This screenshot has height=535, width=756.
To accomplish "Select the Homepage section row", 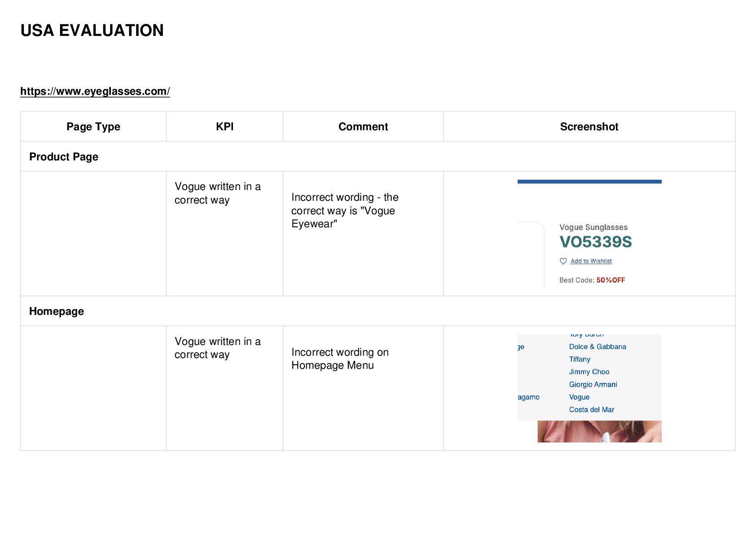I will (378, 311).
